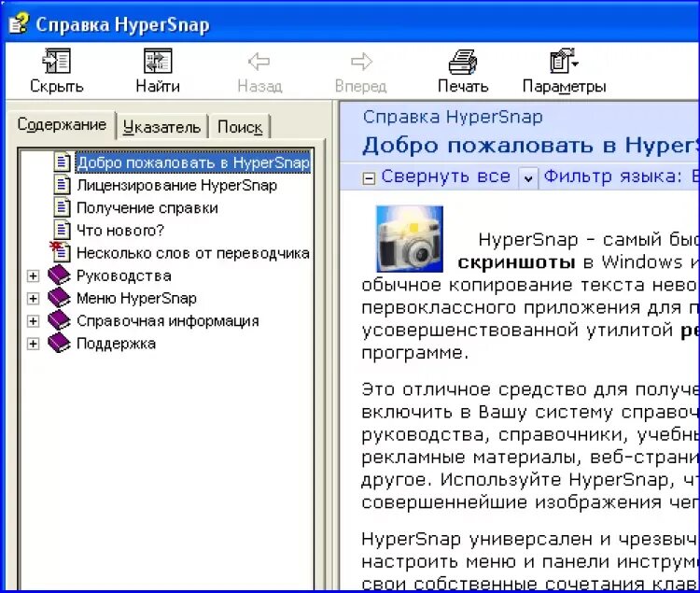Click the Справка HyperSnap window title bar
The width and height of the screenshot is (700, 593).
click(350, 23)
